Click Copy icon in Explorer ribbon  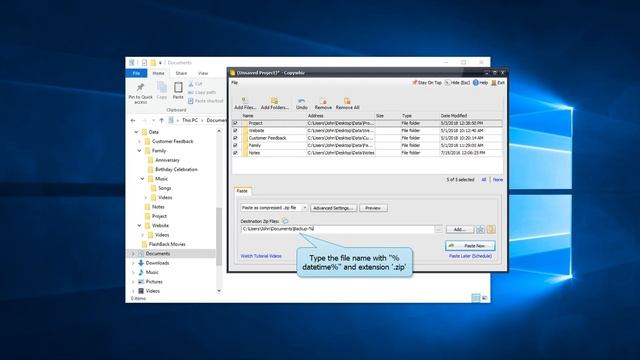point(162,91)
